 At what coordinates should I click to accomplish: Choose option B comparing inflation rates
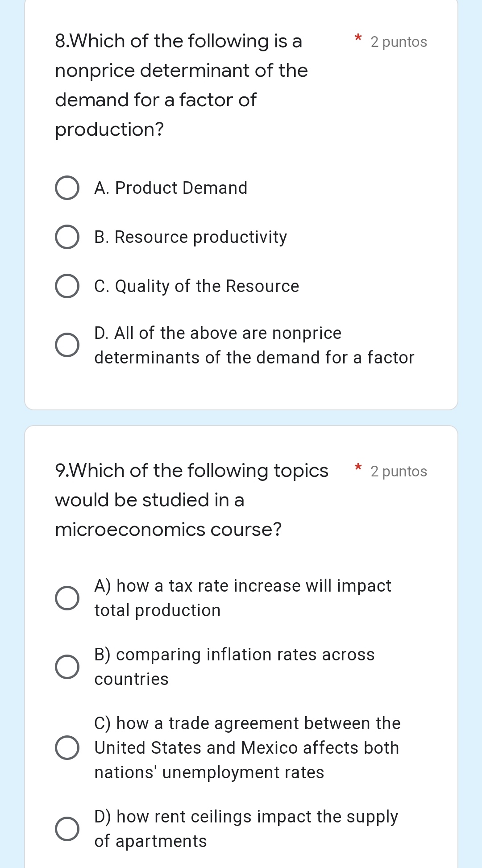[x=67, y=667]
